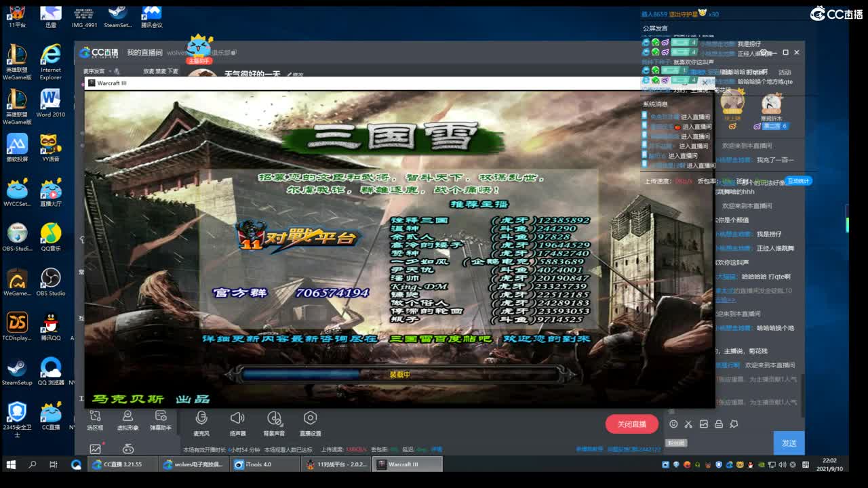Open the 腾讯QQ desktop shortcut
This screenshot has height=488, width=868.
pyautogui.click(x=51, y=327)
